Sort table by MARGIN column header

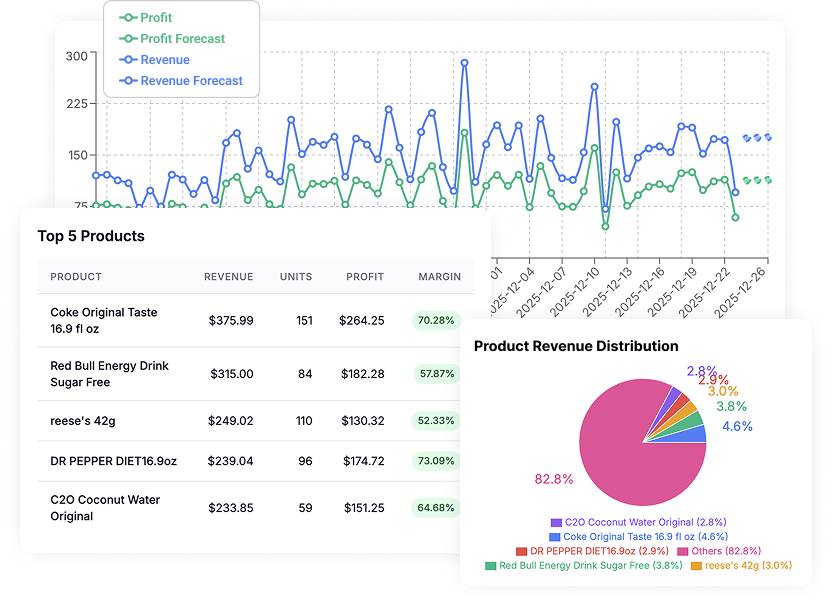coord(439,277)
